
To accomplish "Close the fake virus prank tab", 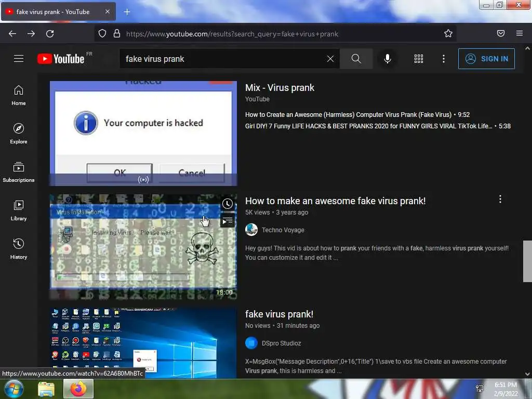I will click(107, 11).
